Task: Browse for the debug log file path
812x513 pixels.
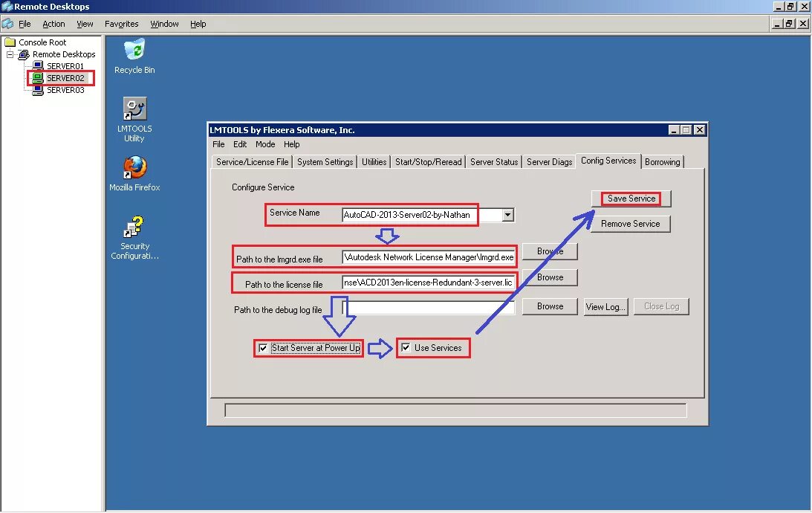Action: pyautogui.click(x=550, y=306)
